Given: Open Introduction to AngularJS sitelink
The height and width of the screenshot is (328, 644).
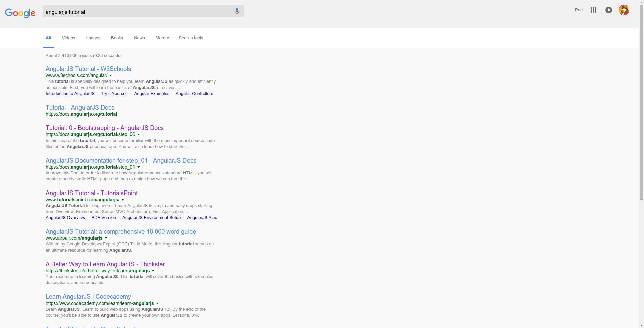Looking at the screenshot, I should tap(70, 94).
